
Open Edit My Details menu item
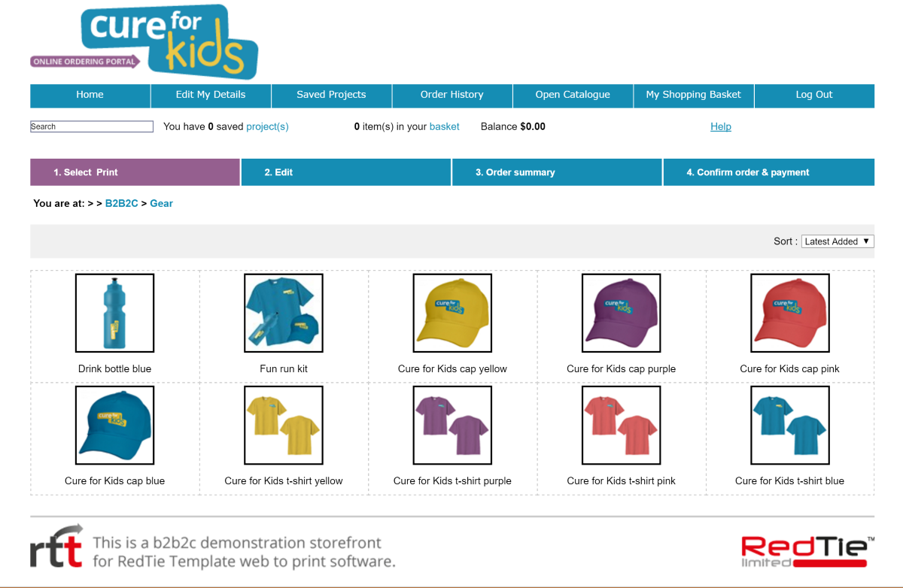(x=211, y=95)
